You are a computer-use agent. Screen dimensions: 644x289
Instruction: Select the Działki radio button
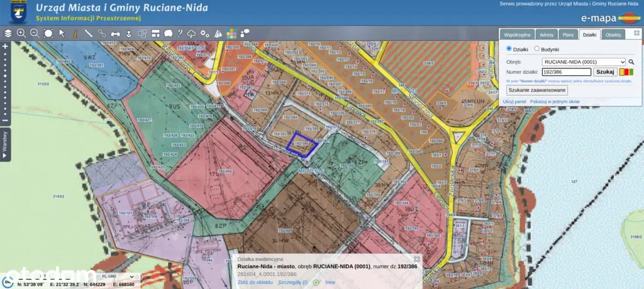509,49
